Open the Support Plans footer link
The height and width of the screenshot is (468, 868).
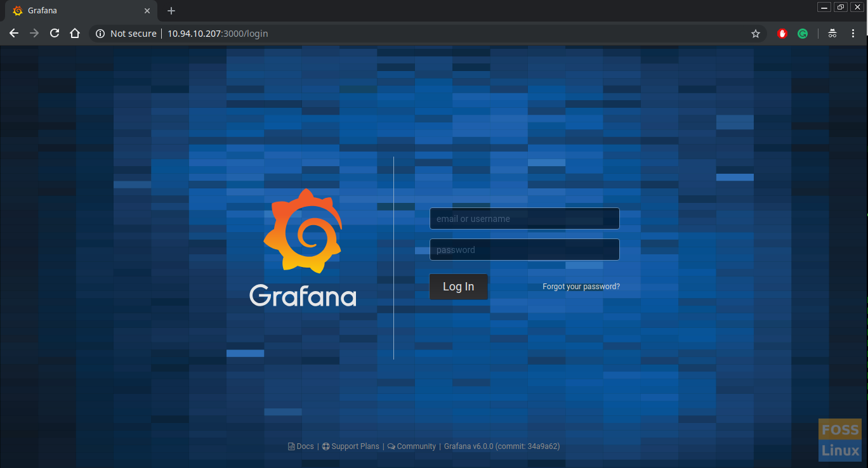click(x=351, y=446)
